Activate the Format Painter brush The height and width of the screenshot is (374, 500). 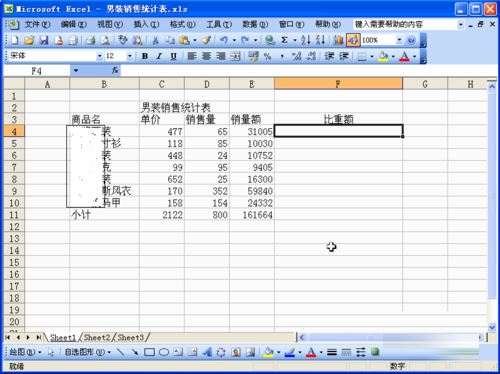click(x=206, y=40)
